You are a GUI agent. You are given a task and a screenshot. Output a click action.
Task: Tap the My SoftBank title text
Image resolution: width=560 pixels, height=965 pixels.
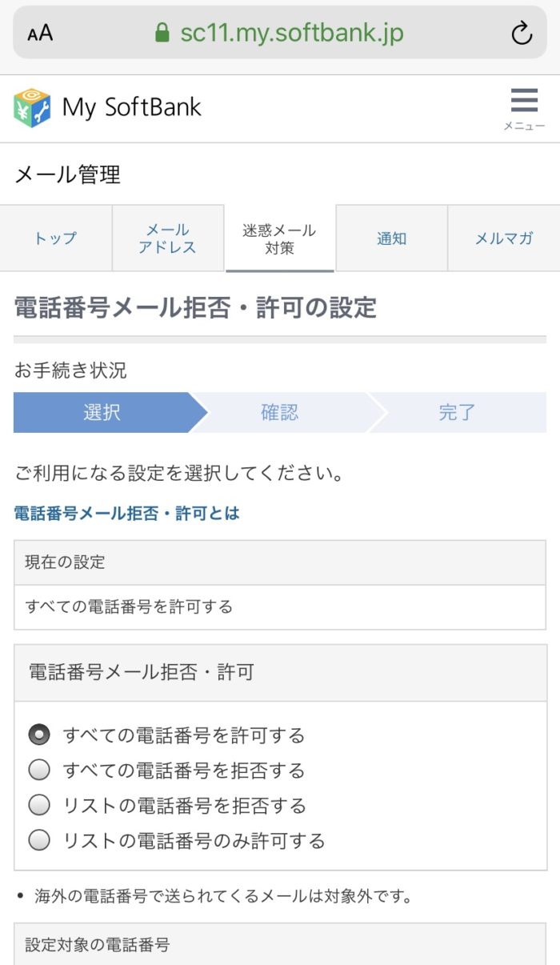132,107
